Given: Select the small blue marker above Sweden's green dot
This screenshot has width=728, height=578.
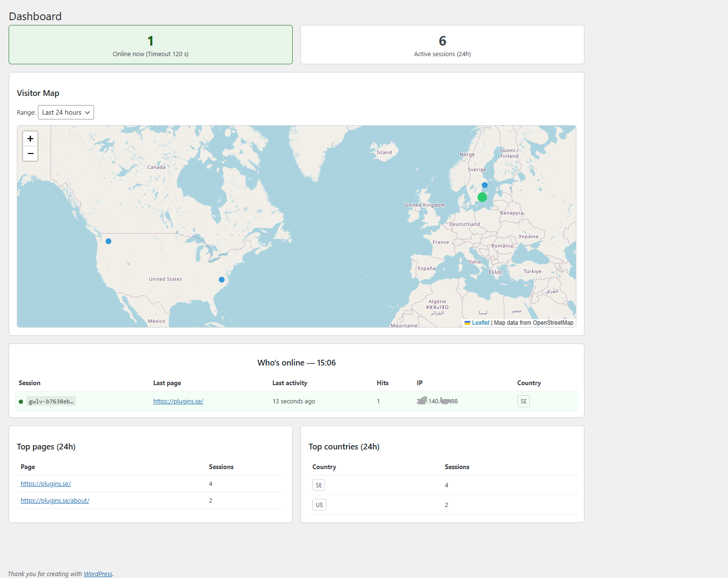Looking at the screenshot, I should tap(485, 185).
